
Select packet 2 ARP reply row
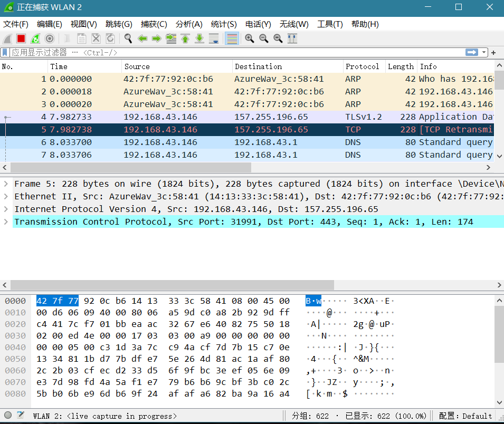click(x=247, y=92)
